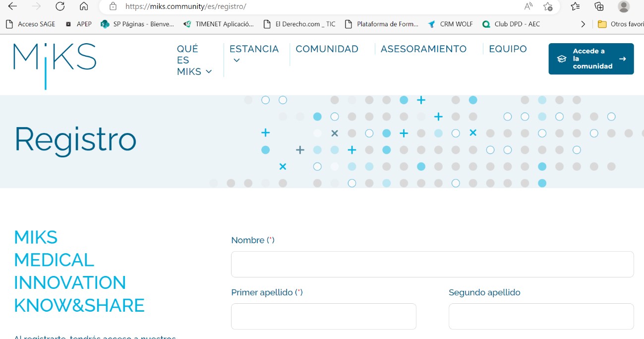The height and width of the screenshot is (339, 644).
Task: Add page to favorites star icon
Action: coord(548,6)
